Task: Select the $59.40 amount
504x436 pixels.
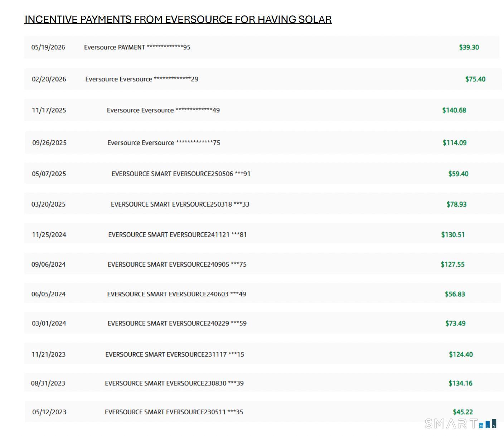Action: [x=459, y=174]
